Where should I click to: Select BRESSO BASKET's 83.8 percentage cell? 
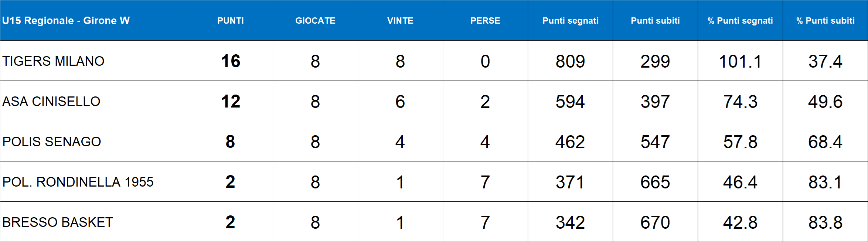pyautogui.click(x=825, y=222)
